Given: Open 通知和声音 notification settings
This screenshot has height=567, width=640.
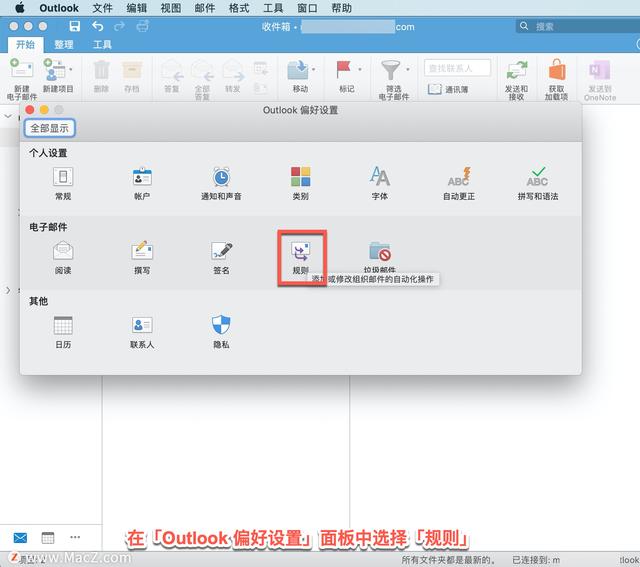Looking at the screenshot, I should pyautogui.click(x=221, y=183).
